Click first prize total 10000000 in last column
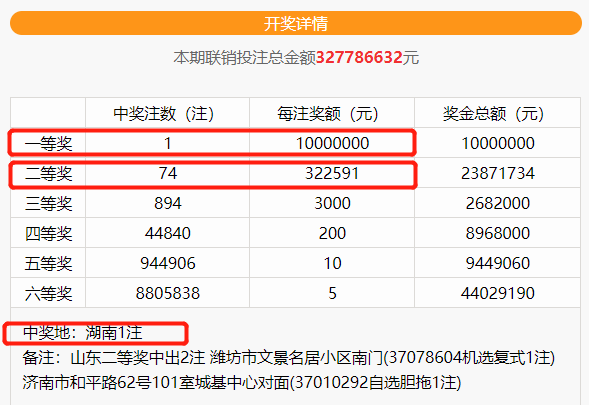 [x=498, y=144]
